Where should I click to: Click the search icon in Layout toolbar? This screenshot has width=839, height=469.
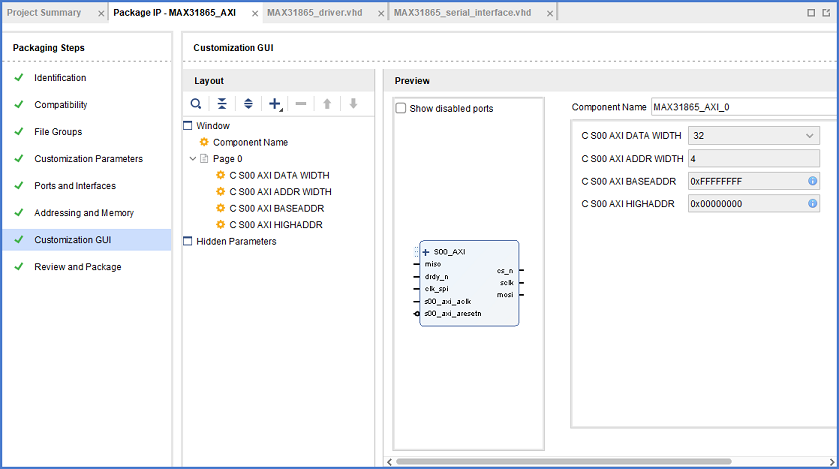pos(196,104)
